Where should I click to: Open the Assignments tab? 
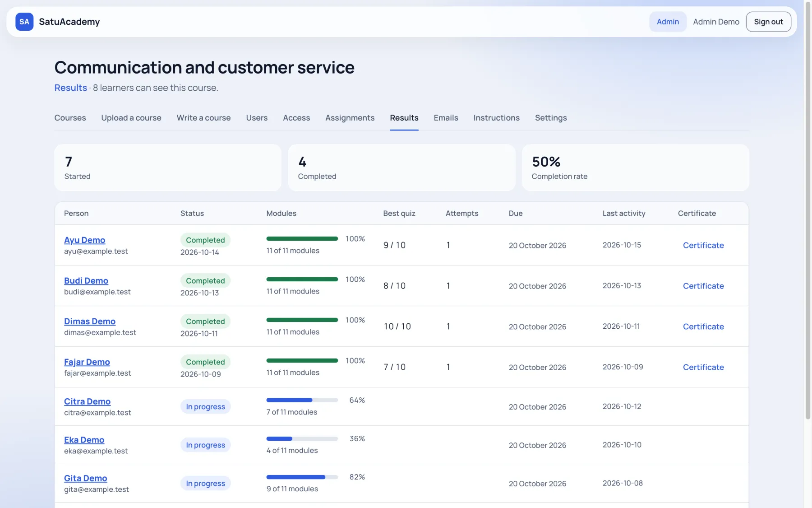coord(350,118)
